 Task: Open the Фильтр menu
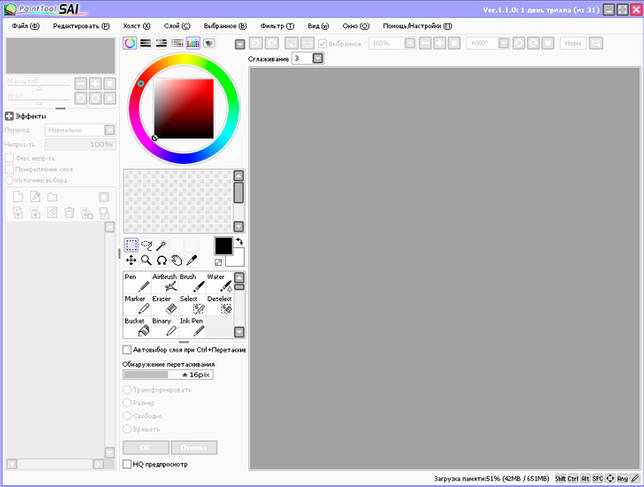click(277, 26)
